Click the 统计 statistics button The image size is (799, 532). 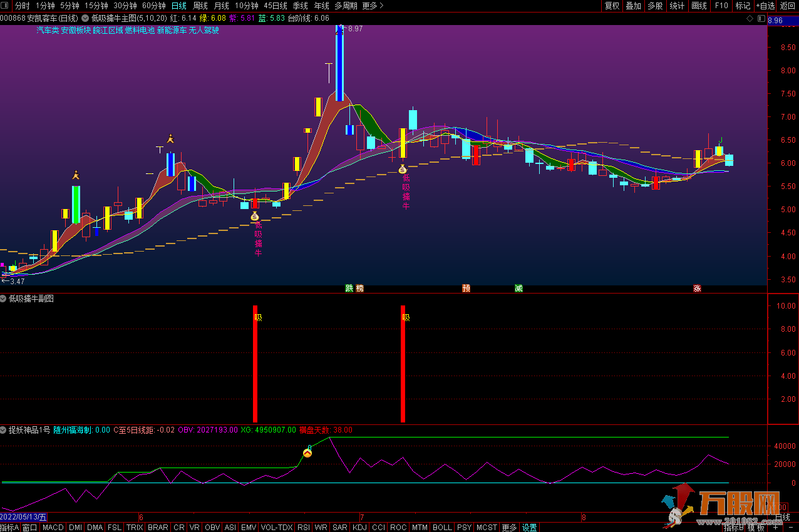click(x=678, y=6)
